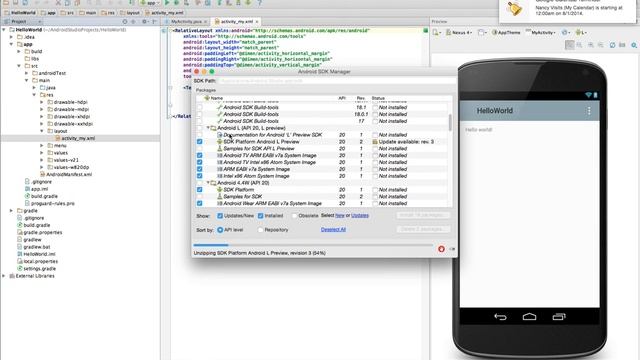
Task: Click the overflow menu on HelloWorld preview
Action: [589, 111]
